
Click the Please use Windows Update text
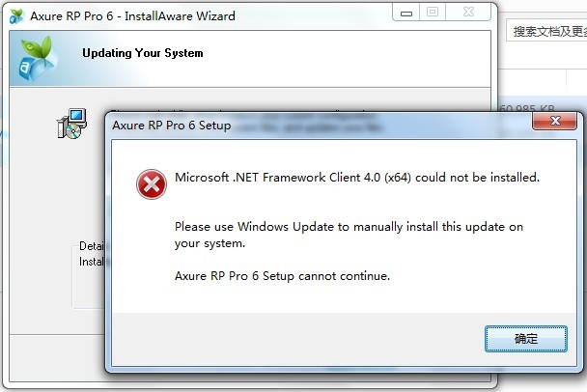tap(349, 235)
